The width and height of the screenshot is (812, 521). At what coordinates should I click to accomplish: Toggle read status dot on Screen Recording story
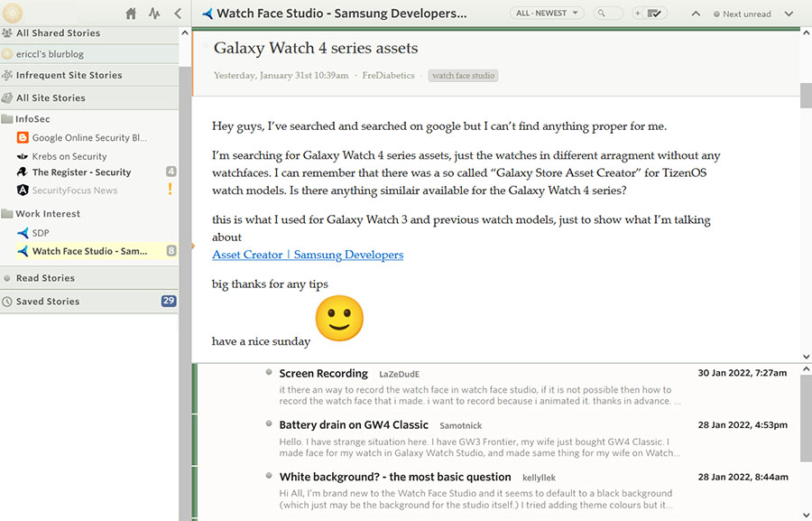click(269, 372)
